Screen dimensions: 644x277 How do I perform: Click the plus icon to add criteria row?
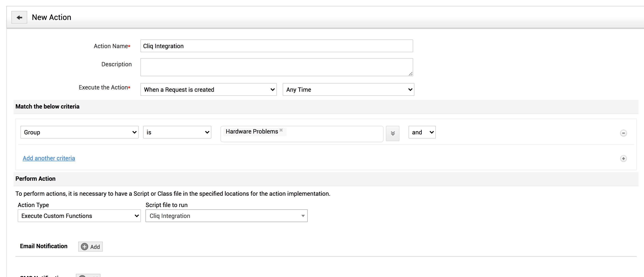tap(623, 159)
